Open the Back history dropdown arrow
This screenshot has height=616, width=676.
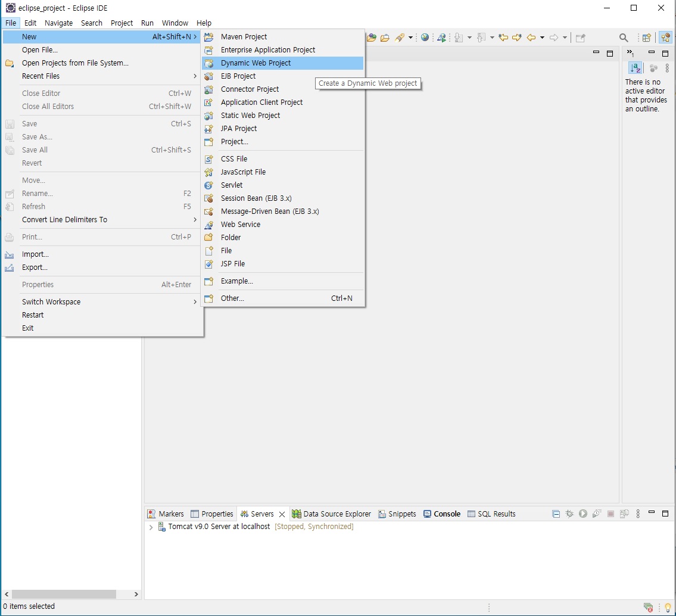coord(542,38)
